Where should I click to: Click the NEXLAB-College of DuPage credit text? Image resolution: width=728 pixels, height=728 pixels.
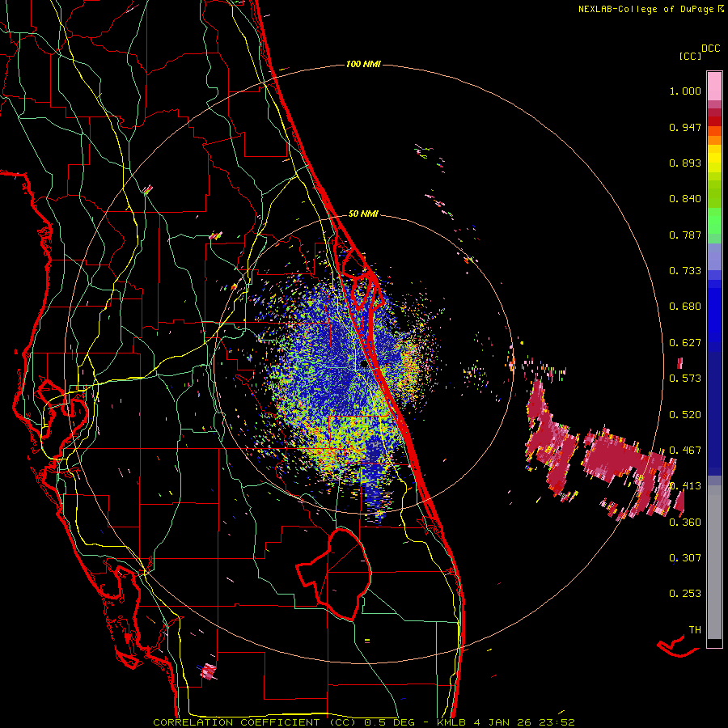[647, 9]
